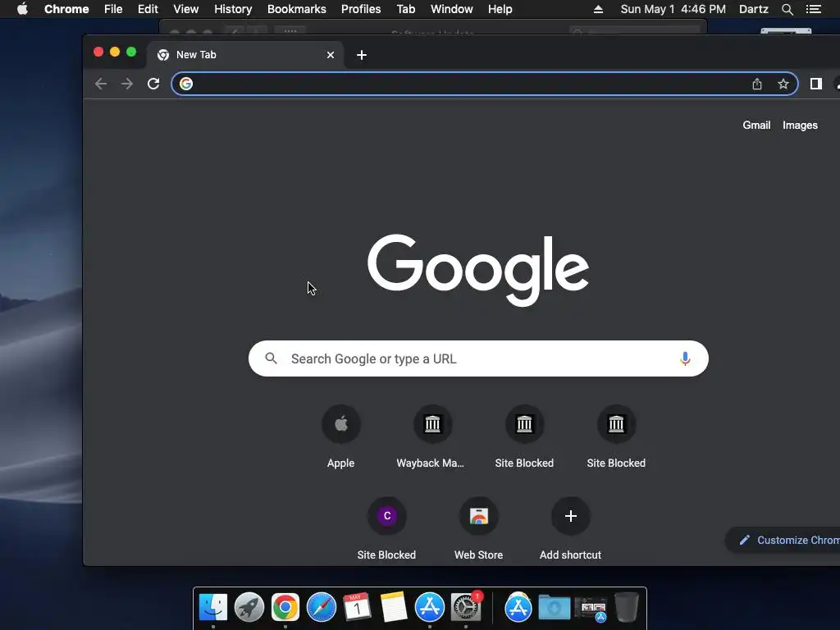
Task: Open the View menu
Action: pos(186,9)
